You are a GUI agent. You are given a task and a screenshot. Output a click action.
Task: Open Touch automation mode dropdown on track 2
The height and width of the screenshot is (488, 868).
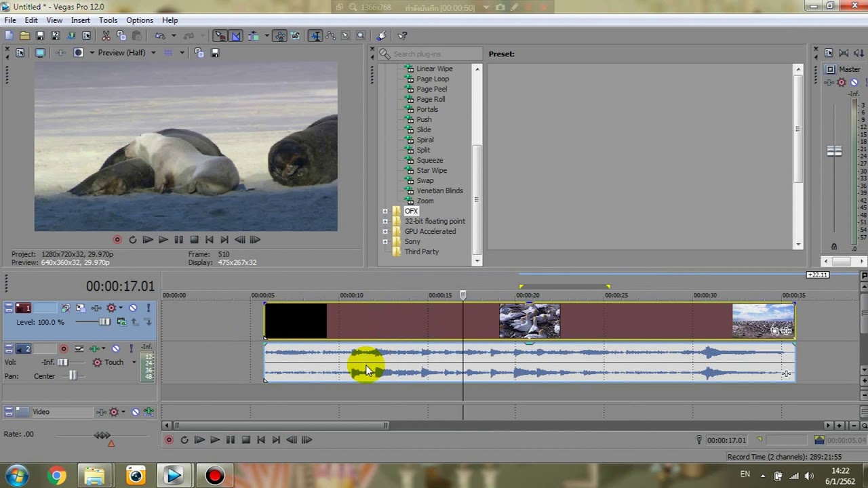click(134, 363)
